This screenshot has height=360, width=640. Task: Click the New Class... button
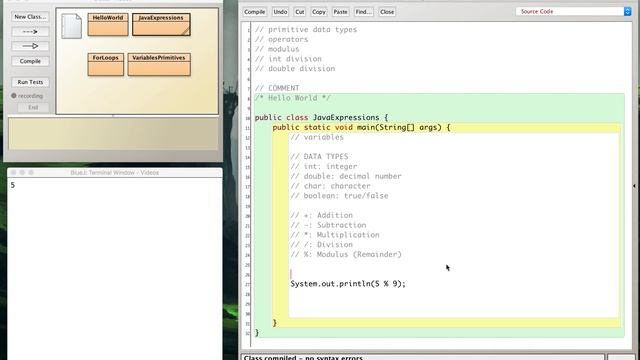(x=30, y=17)
